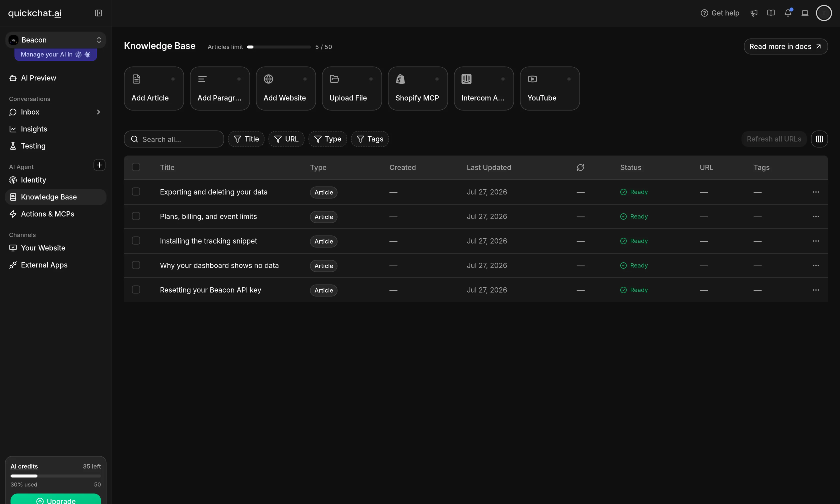This screenshot has height=504, width=840.
Task: Select checkbox for Installing the tracking snippet
Action: pyautogui.click(x=136, y=240)
